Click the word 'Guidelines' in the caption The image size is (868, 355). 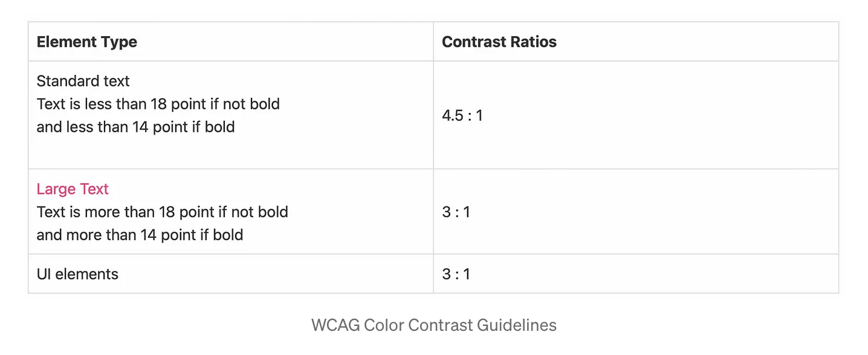click(x=517, y=325)
